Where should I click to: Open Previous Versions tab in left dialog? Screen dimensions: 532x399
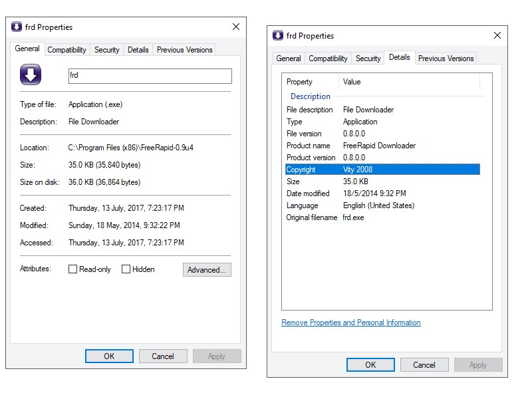pos(184,50)
